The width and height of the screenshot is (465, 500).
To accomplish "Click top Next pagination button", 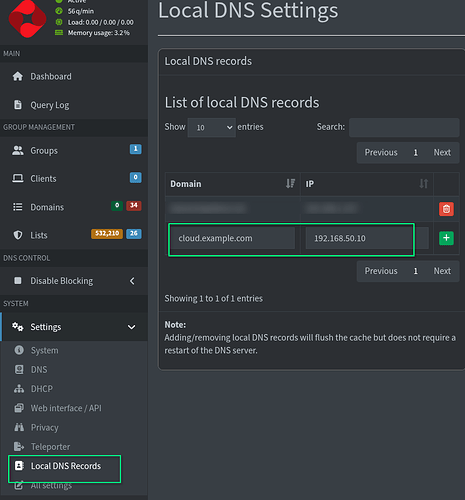I will click(442, 152).
